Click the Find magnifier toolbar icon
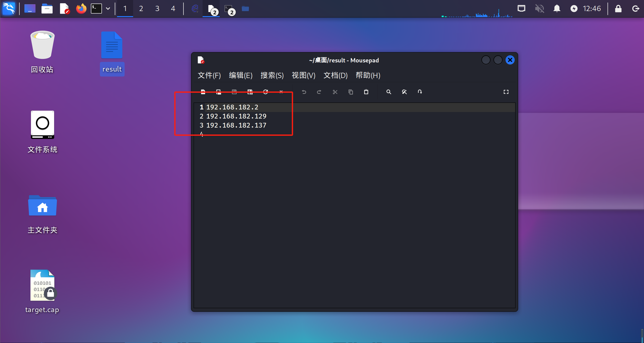This screenshot has height=343, width=644. pos(389,92)
